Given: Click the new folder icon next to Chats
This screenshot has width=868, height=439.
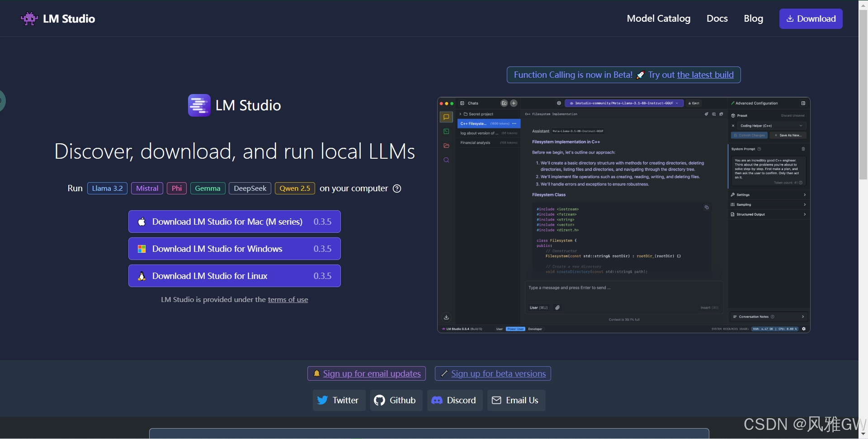Looking at the screenshot, I should coord(504,103).
